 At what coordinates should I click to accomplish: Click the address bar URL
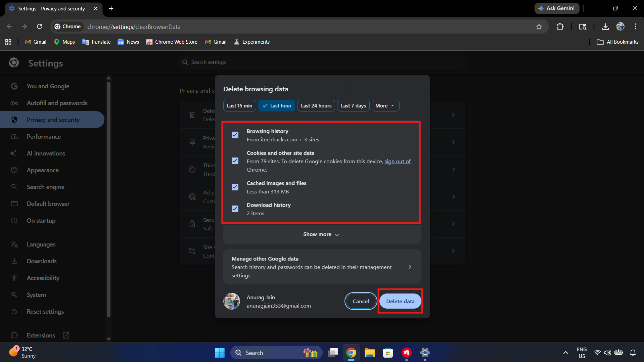[x=134, y=27]
